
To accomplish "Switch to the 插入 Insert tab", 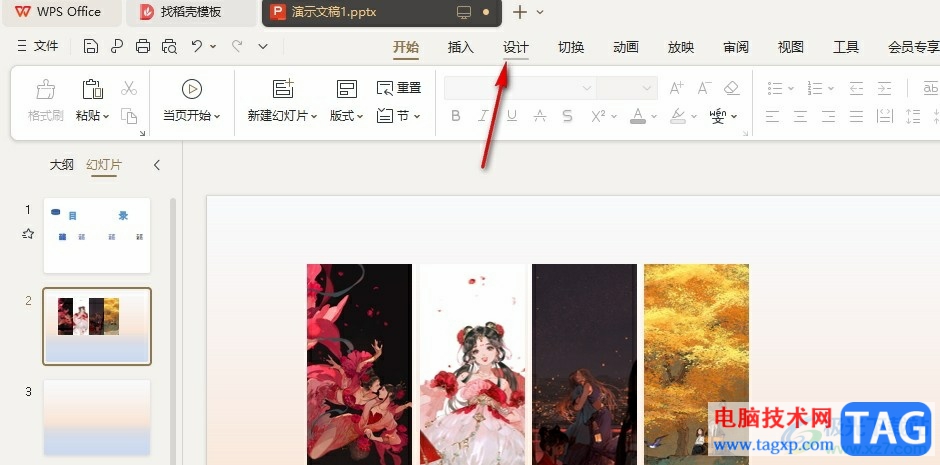I will pyautogui.click(x=460, y=47).
